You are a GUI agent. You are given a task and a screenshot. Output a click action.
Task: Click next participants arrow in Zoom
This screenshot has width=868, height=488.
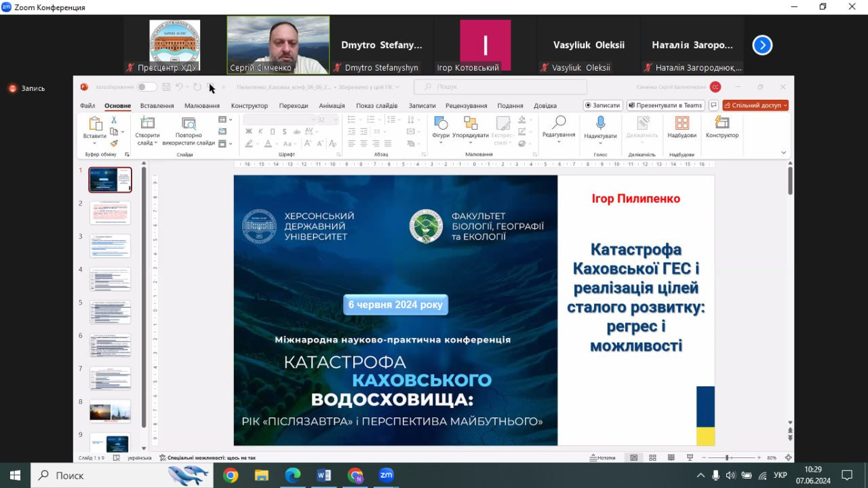tap(762, 45)
